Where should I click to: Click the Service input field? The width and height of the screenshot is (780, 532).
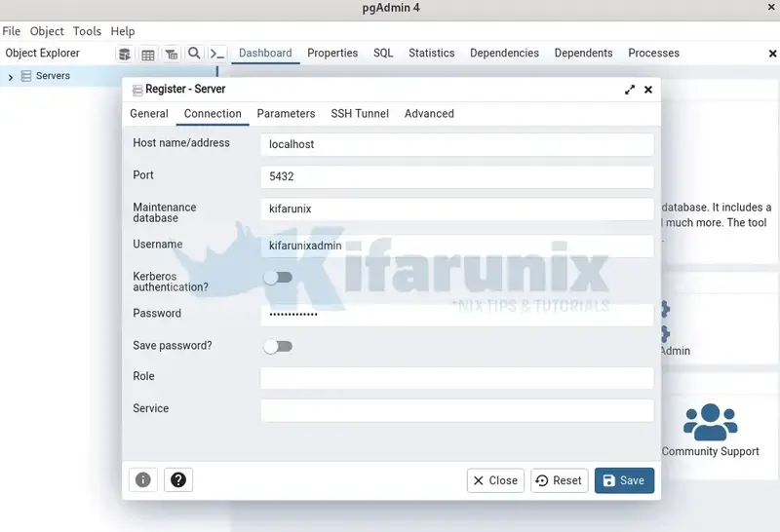(457, 410)
